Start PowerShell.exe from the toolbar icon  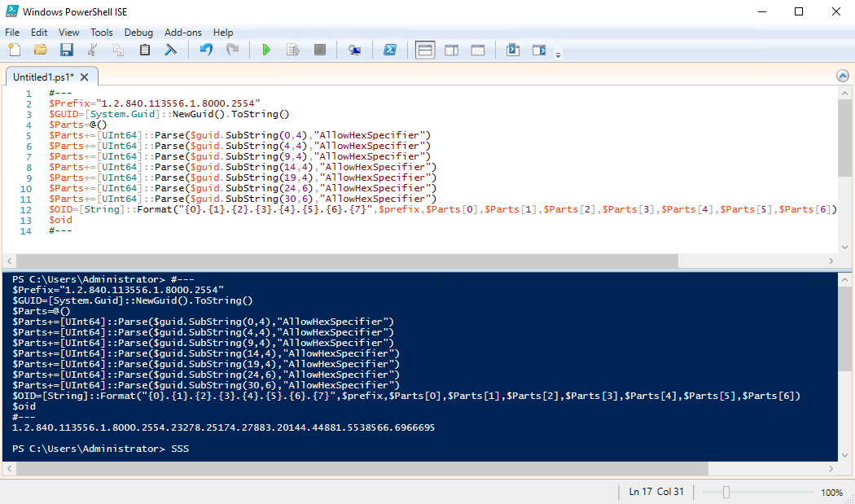pos(390,50)
